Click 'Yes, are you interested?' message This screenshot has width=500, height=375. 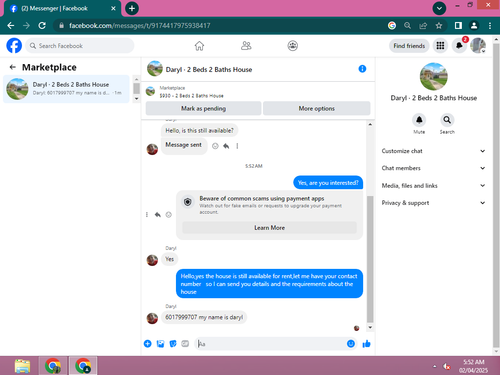point(328,183)
